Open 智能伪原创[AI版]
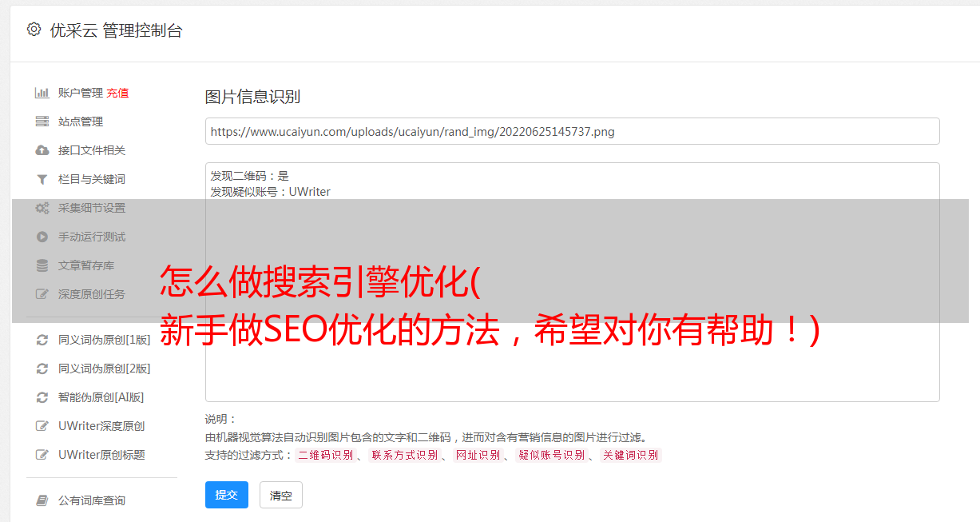This screenshot has width=980, height=522. [101, 397]
